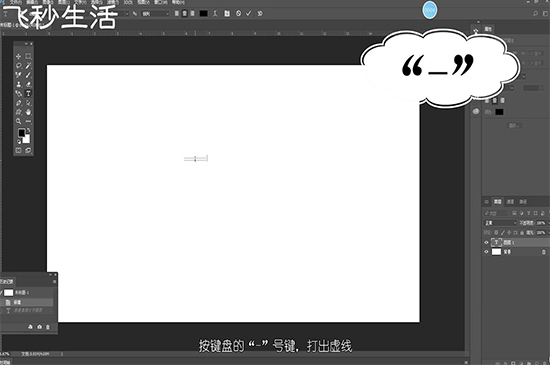
Task: Select the 背景 layer thumbnail
Action: point(496,252)
